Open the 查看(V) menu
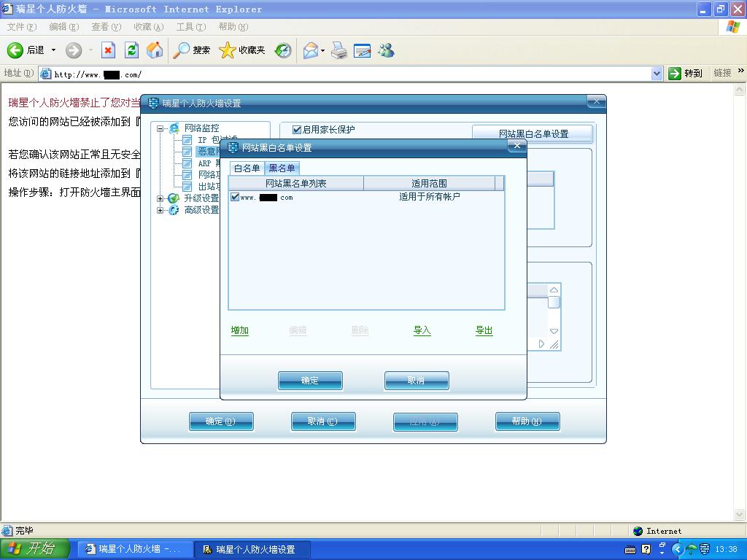The image size is (747, 560). point(107,27)
